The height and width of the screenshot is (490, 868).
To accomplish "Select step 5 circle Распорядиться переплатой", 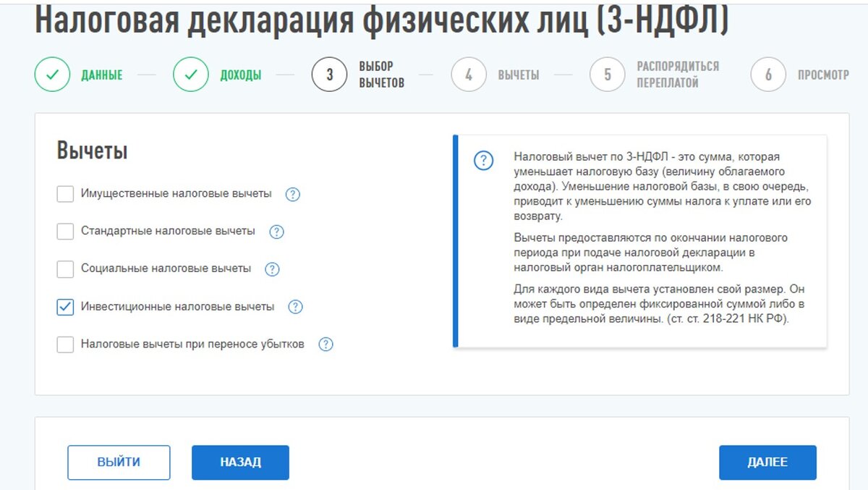I will pos(608,75).
